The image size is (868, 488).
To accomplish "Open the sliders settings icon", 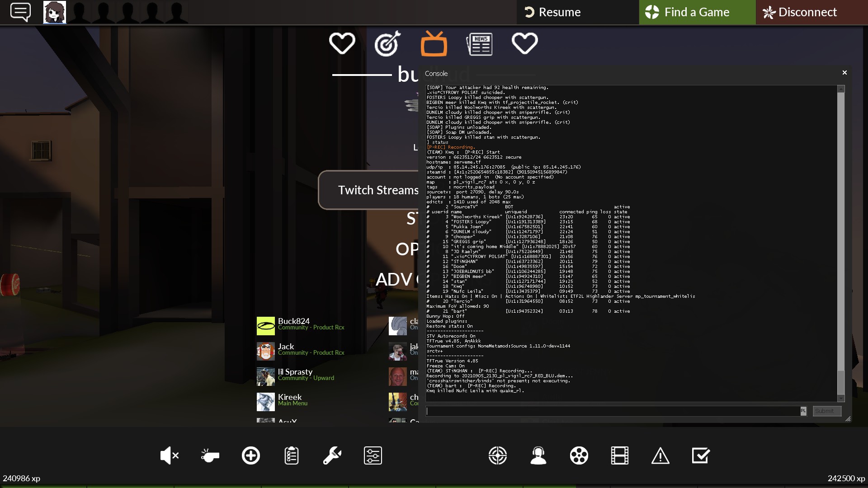I will [x=373, y=455].
